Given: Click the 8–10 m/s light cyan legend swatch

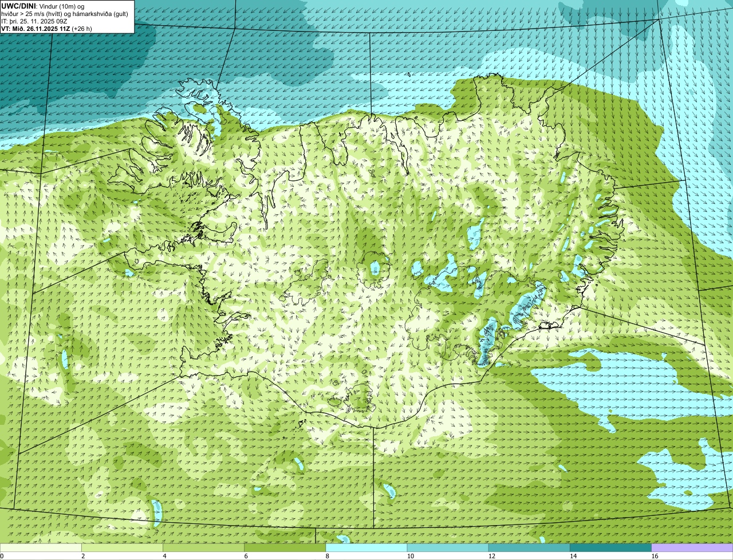Looking at the screenshot, I should click(x=366, y=547).
